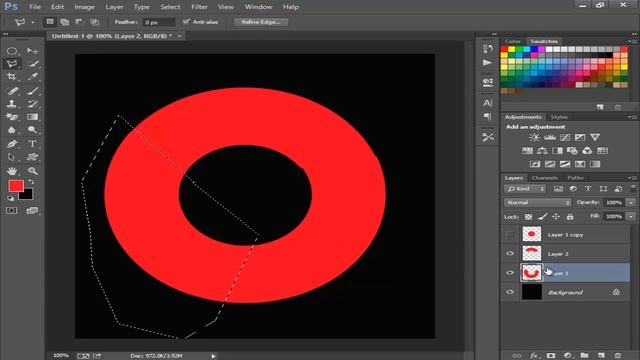Screen dimensions: 640x360
Task: Open the Opacity dropdown arrow
Action: click(631, 202)
